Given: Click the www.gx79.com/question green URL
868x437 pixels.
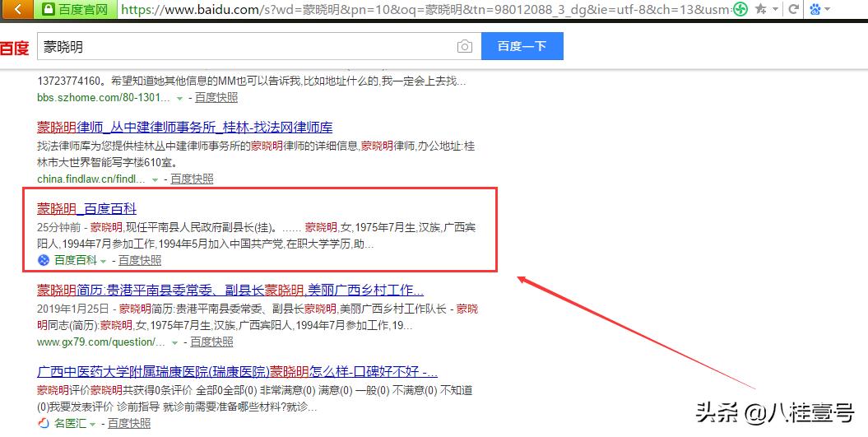Looking at the screenshot, I should (101, 342).
